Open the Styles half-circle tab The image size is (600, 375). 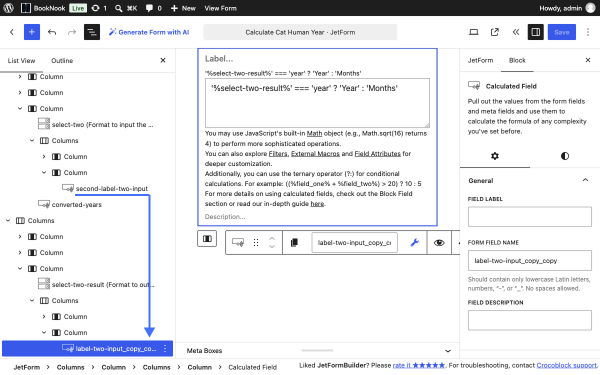point(565,156)
